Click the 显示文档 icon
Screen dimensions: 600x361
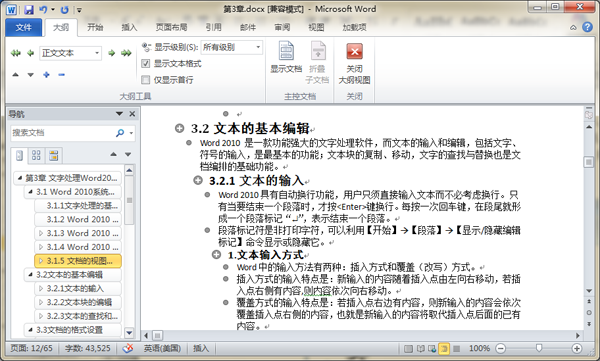(x=286, y=57)
